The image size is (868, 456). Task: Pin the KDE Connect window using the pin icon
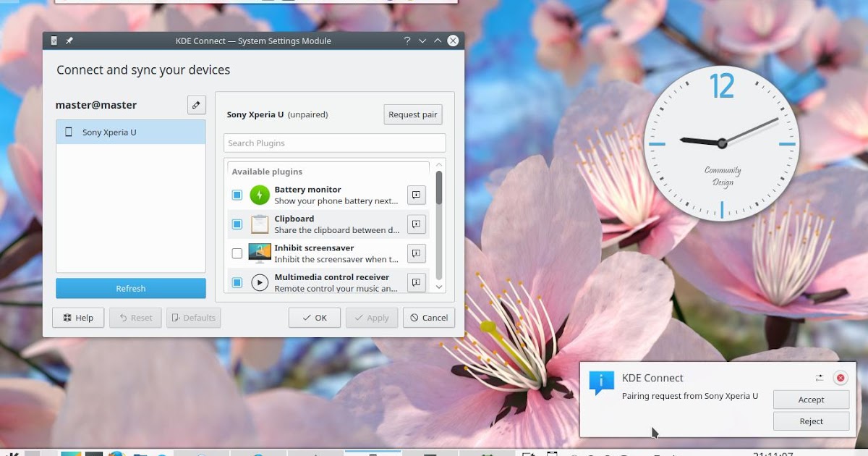point(69,41)
